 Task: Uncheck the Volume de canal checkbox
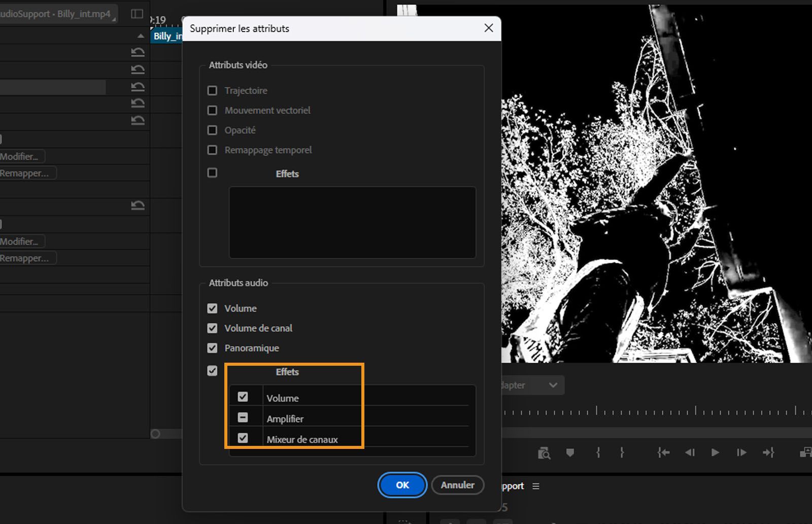(212, 328)
